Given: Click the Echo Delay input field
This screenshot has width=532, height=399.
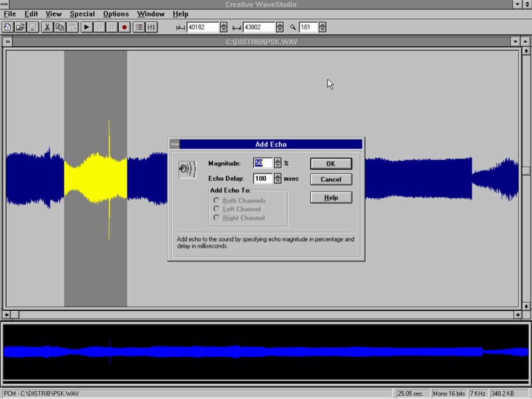Looking at the screenshot, I should (263, 178).
